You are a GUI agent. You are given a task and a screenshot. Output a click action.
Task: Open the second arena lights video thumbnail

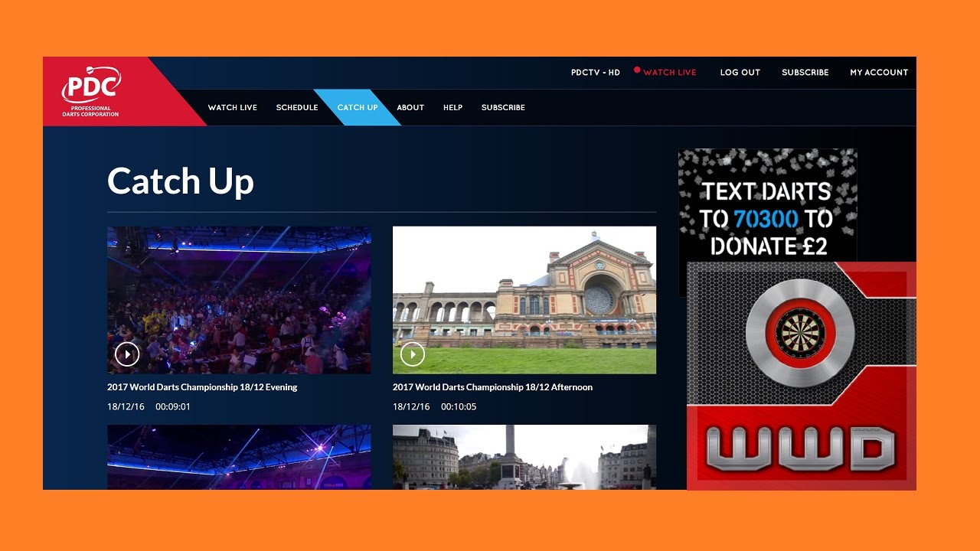pos(239,458)
